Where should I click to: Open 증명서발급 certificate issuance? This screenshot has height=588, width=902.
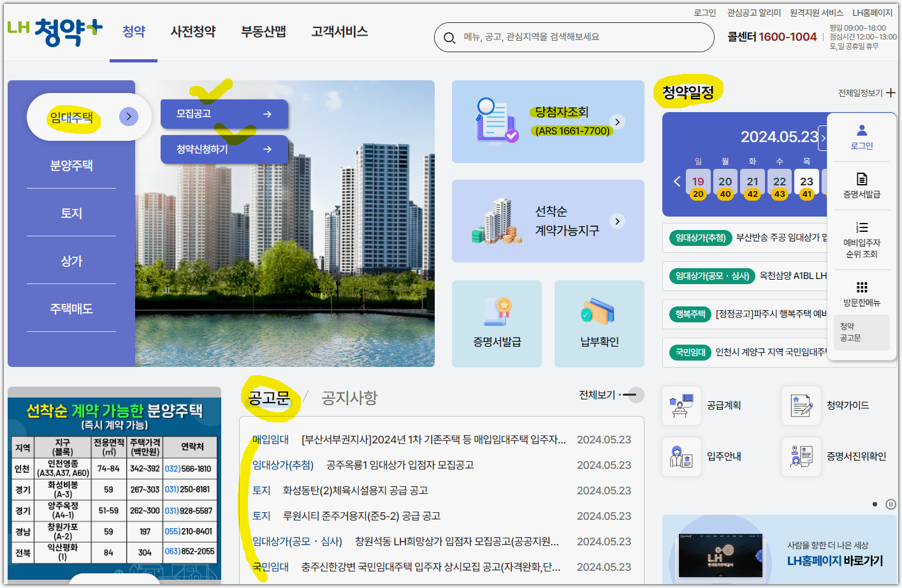point(497,324)
